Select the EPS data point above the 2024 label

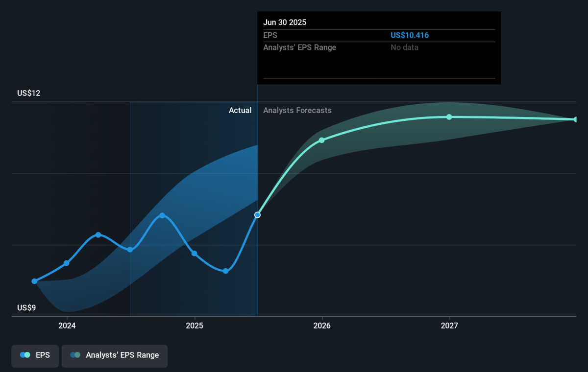click(x=67, y=263)
